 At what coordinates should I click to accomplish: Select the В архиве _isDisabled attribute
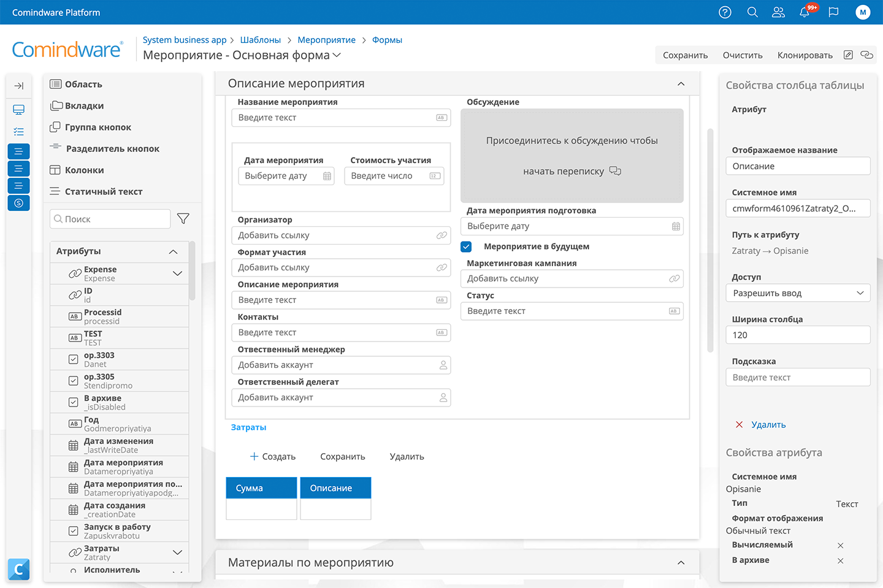pos(120,402)
